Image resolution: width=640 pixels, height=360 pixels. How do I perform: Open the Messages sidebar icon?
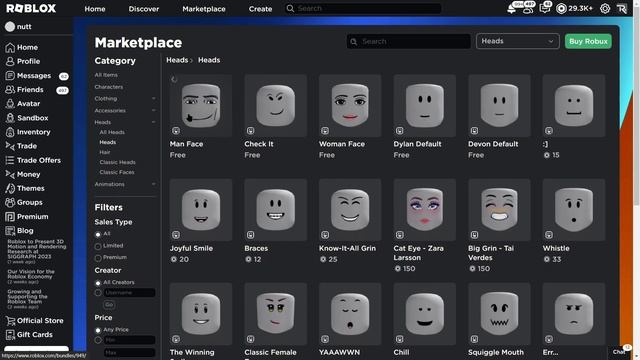click(10, 76)
